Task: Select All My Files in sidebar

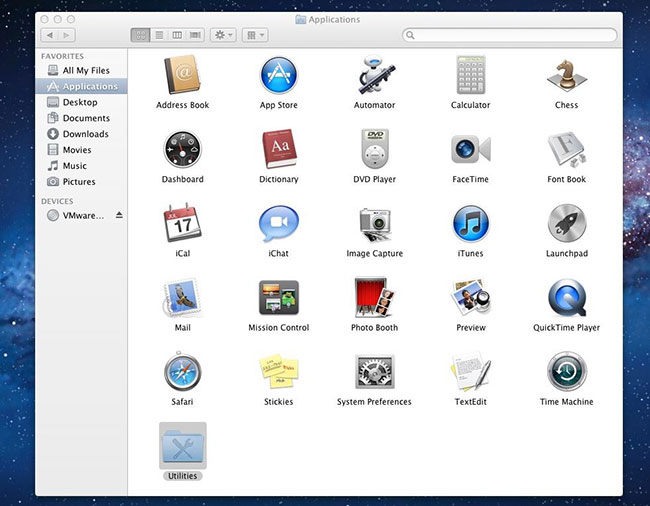Action: pyautogui.click(x=81, y=70)
